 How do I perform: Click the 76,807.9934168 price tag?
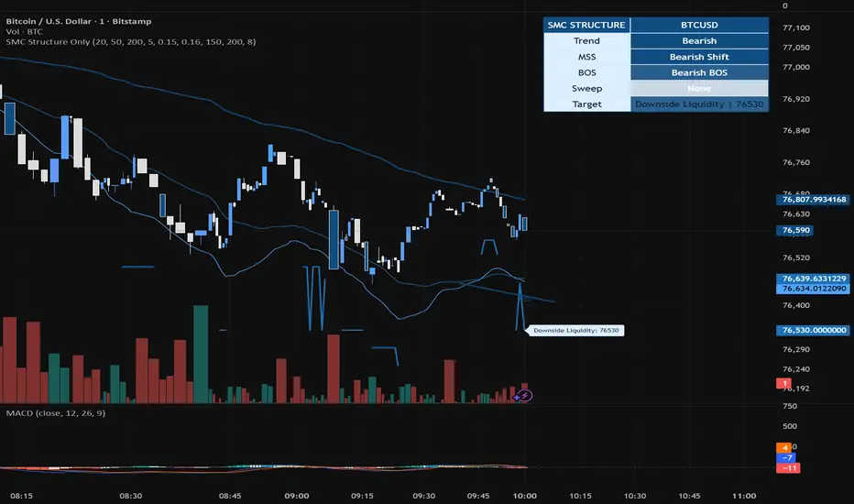tap(814, 200)
